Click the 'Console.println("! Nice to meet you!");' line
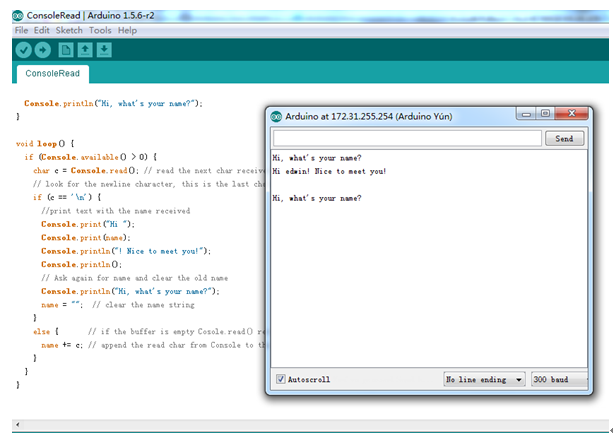The height and width of the screenshot is (435, 613). [126, 251]
